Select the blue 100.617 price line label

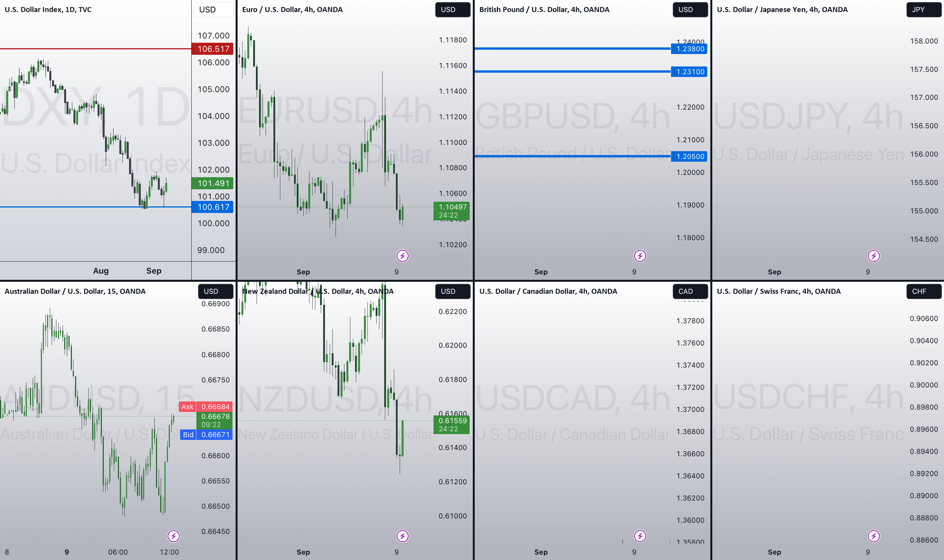click(x=213, y=207)
